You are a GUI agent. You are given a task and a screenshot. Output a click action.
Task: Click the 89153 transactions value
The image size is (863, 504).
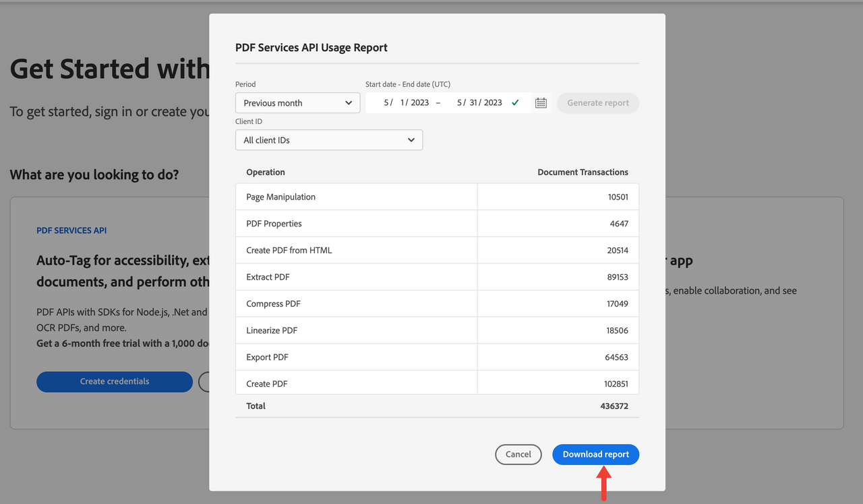pos(618,277)
